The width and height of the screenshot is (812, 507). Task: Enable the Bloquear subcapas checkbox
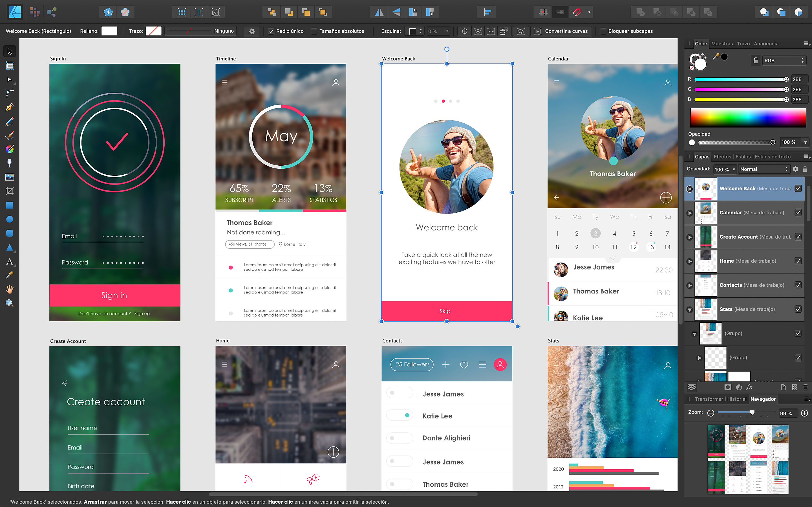point(603,31)
